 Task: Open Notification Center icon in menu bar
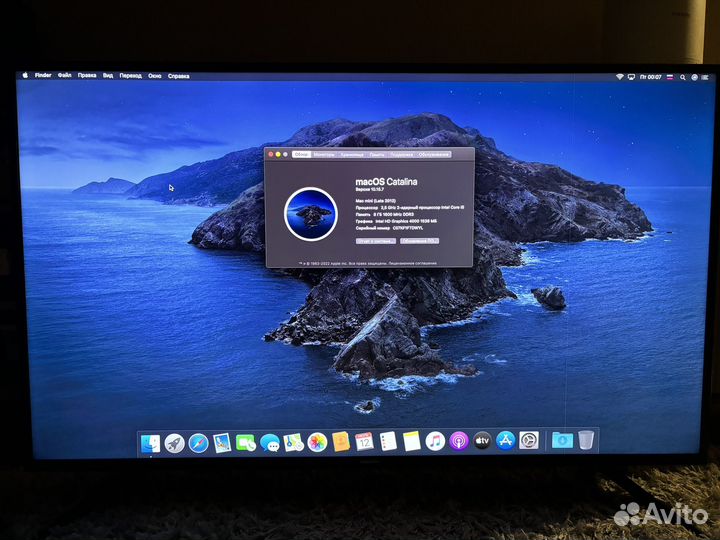[705, 78]
